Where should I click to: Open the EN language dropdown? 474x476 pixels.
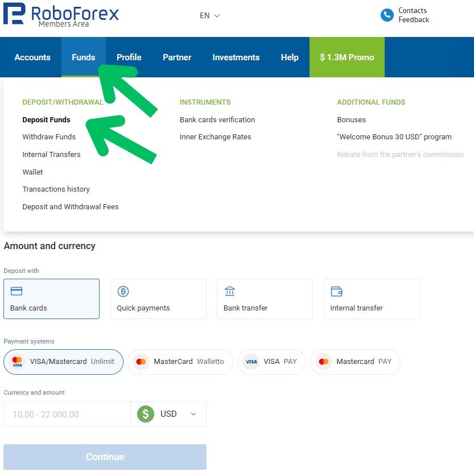209,16
